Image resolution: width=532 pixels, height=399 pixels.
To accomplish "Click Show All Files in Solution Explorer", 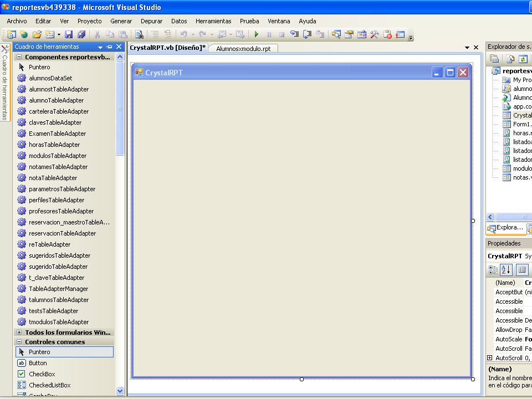I will [x=510, y=59].
